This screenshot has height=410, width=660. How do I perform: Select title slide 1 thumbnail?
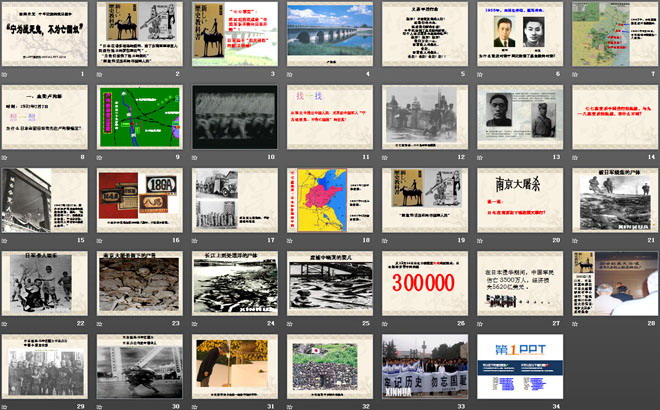45,34
